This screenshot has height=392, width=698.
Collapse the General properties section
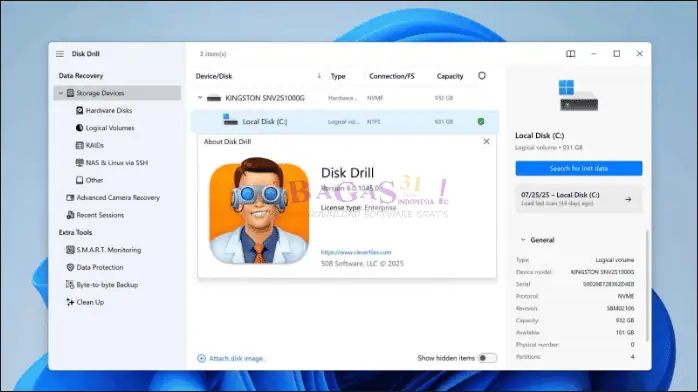point(523,240)
